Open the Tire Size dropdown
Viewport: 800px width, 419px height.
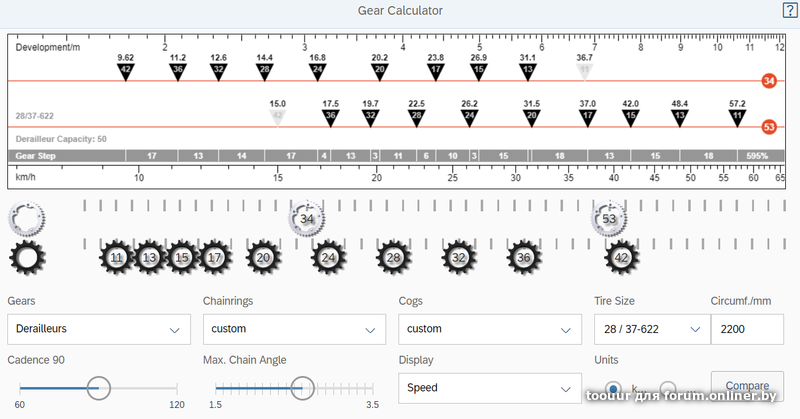651,328
